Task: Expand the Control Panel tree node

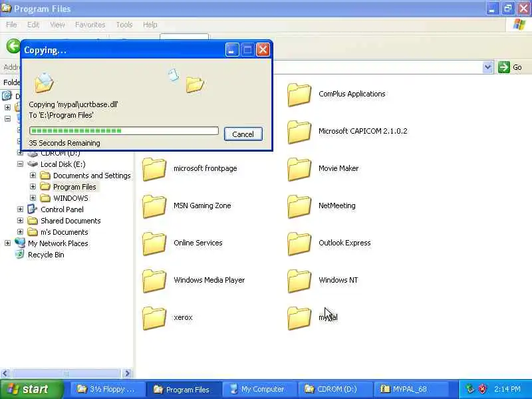Action: click(21, 209)
